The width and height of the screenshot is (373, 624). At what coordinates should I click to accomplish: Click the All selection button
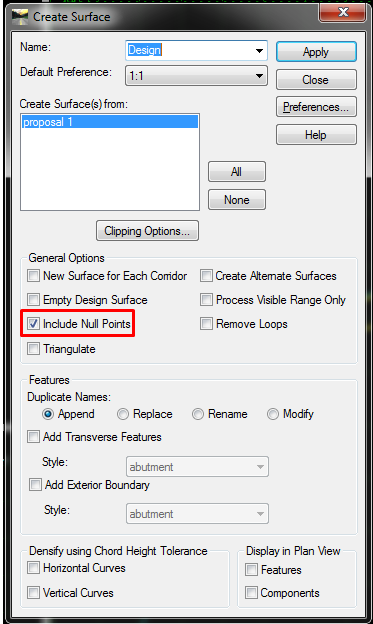236,172
